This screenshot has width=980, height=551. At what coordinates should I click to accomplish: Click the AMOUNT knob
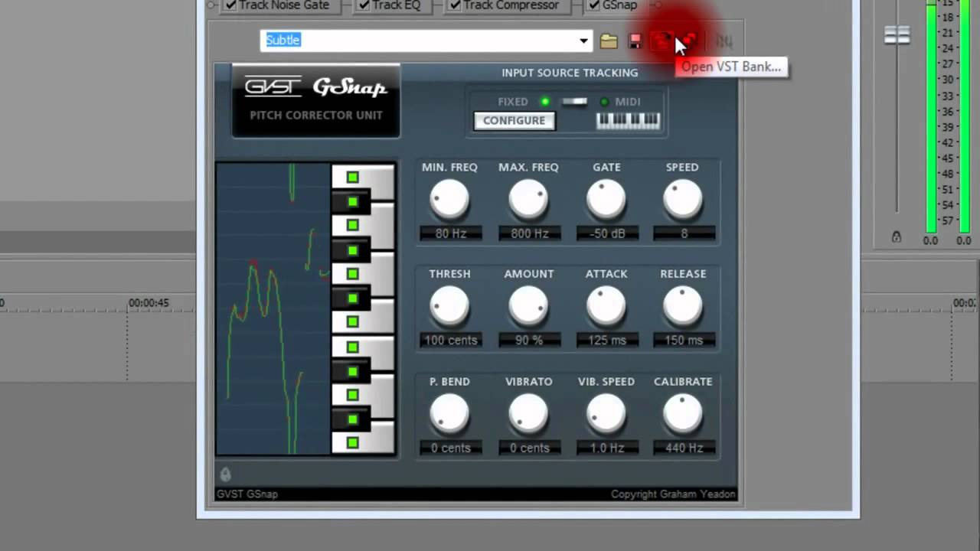pyautogui.click(x=528, y=307)
